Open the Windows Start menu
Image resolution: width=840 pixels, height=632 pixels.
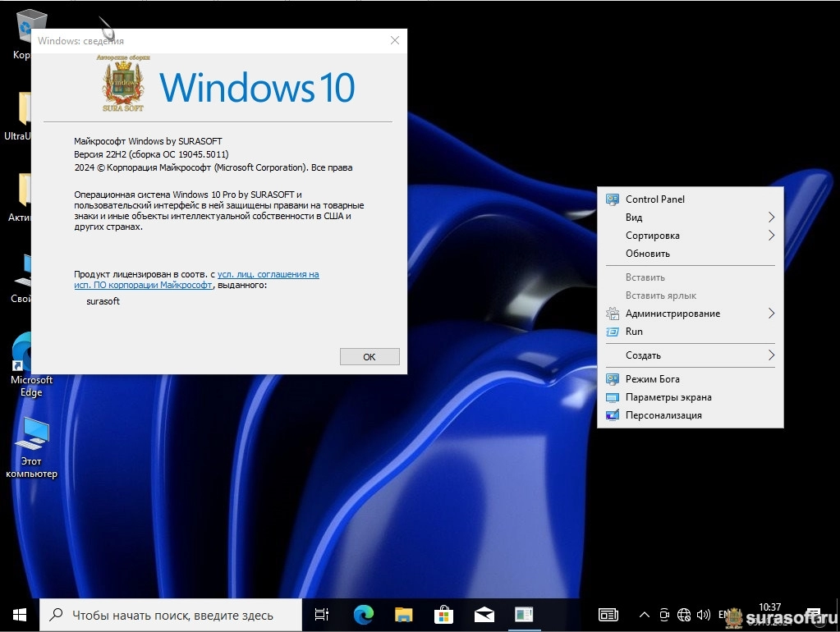[x=20, y=614]
